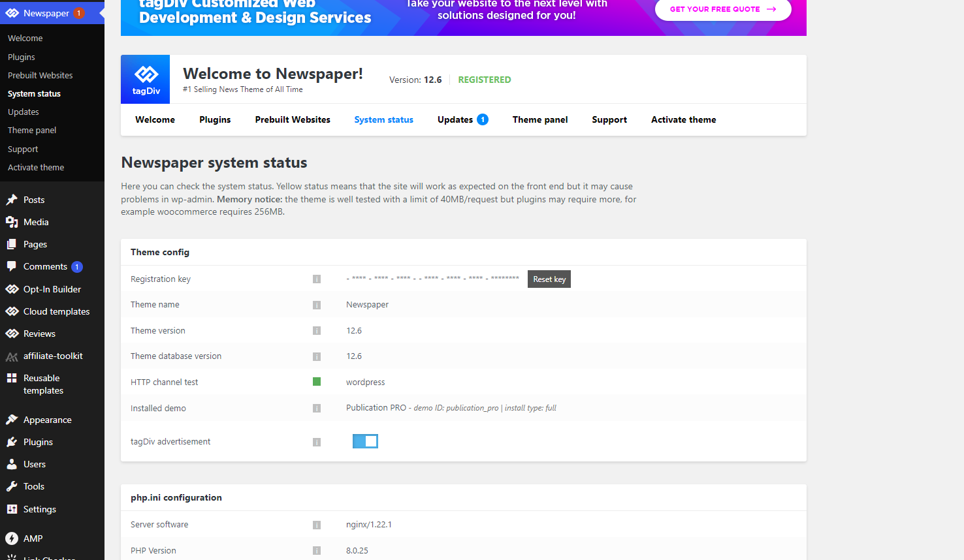Click the Tools wrench icon

pyautogui.click(x=12, y=486)
